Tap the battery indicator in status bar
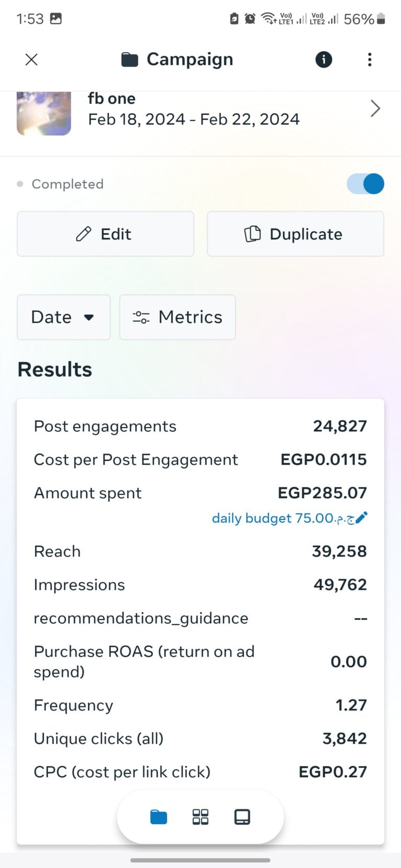Screen dimensions: 401x868 [381, 19]
